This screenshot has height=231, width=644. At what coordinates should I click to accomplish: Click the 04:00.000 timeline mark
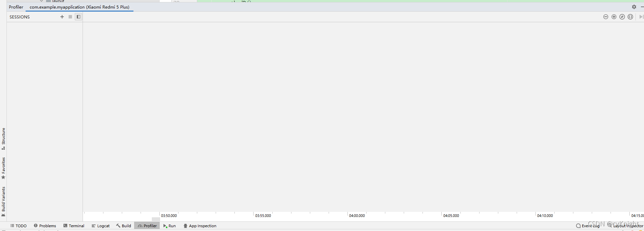coord(357,216)
